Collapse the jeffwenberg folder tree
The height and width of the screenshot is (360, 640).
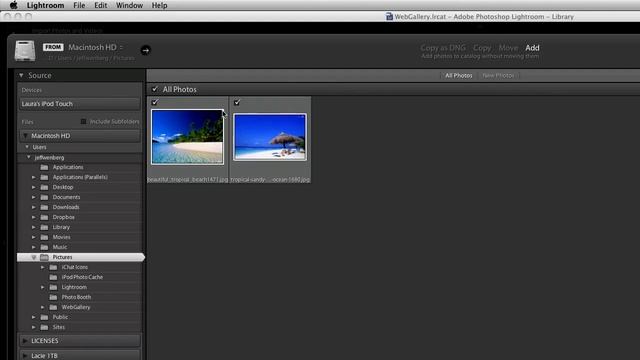point(29,157)
